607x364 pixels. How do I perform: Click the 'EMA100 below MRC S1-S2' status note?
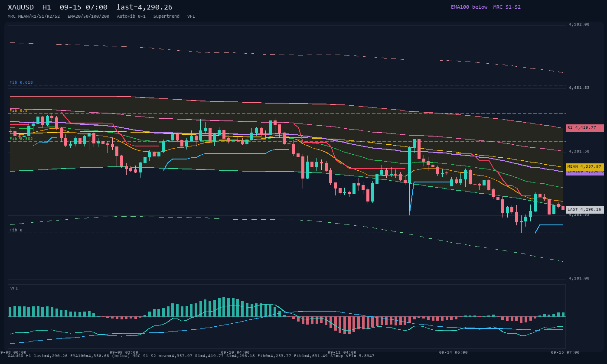pos(486,7)
